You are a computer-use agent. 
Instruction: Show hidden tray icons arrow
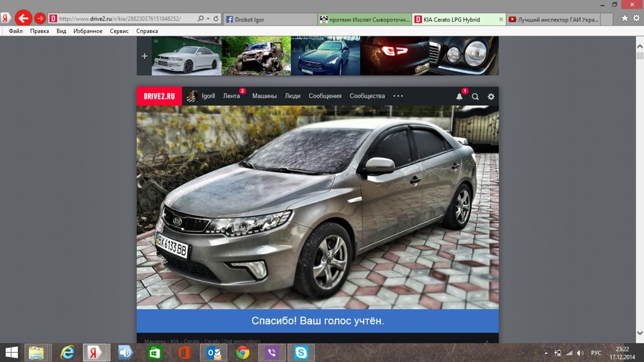click(x=546, y=353)
